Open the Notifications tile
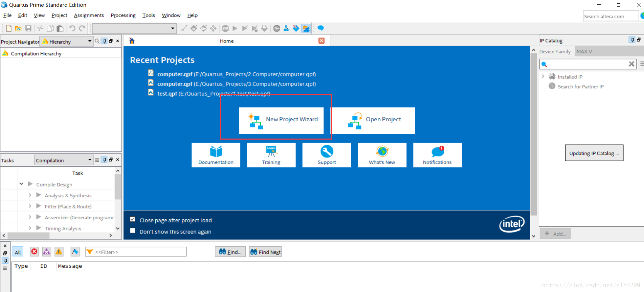 click(437, 155)
